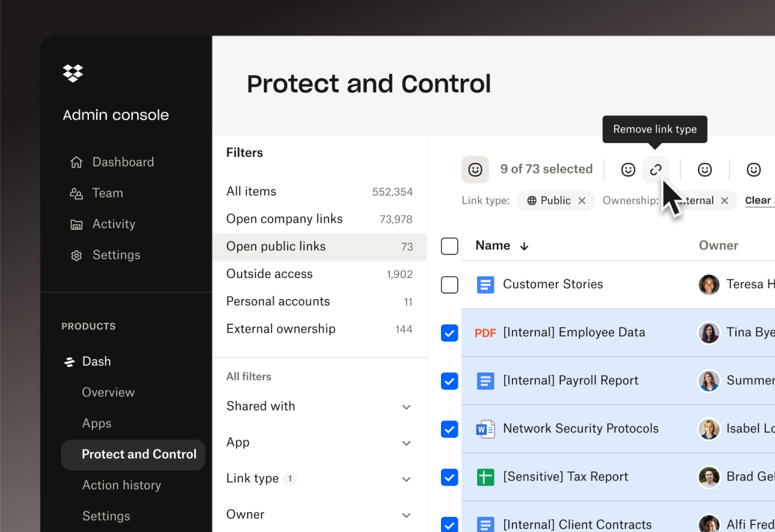Remove the Ownership External filter chip
The width and height of the screenshot is (775, 532).
tap(725, 201)
